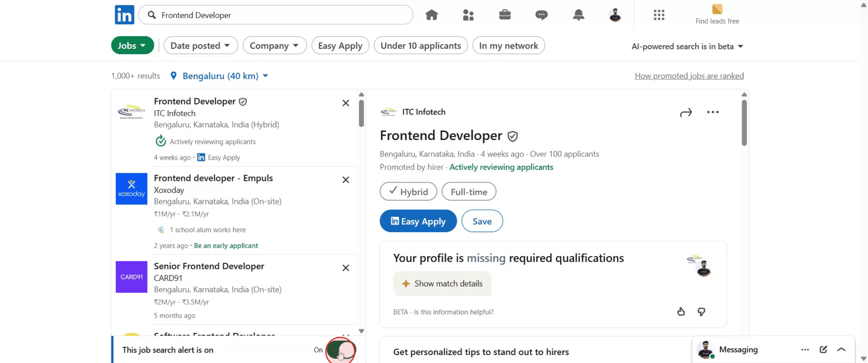
Task: Change the Bengaluru (40 km) location
Action: (x=225, y=76)
